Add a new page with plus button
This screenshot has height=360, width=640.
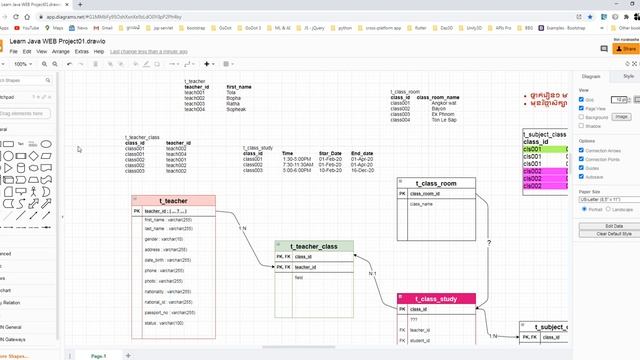128,356
